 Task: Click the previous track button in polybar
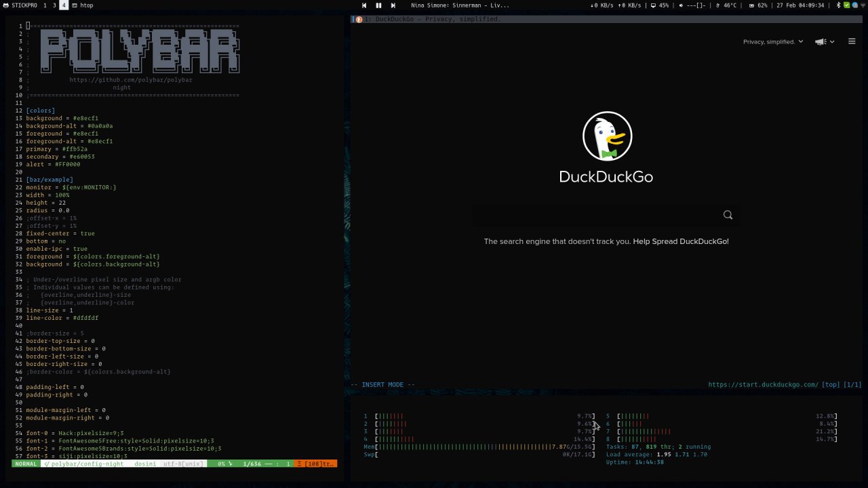coord(364,5)
